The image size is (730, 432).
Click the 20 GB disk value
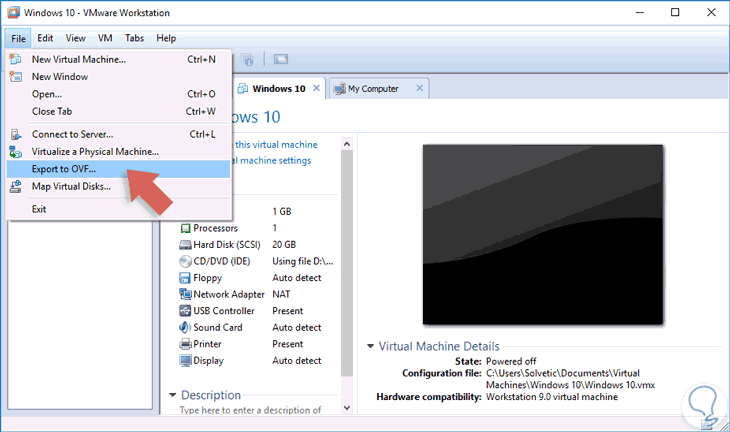[x=284, y=244]
